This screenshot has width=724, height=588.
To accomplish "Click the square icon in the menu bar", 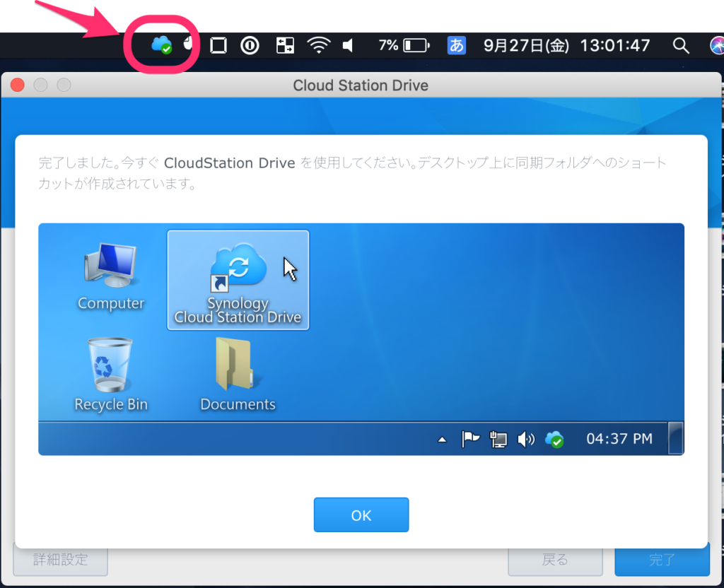I will [x=218, y=46].
